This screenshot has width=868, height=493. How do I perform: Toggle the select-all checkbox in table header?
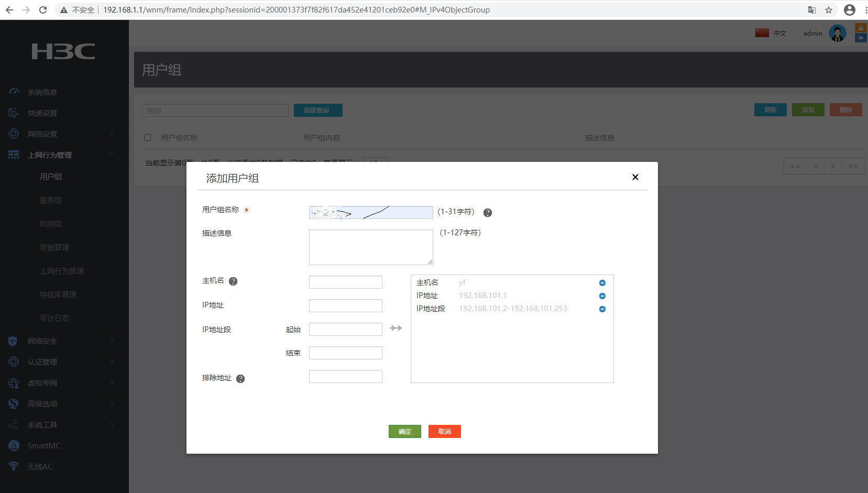pyautogui.click(x=148, y=138)
